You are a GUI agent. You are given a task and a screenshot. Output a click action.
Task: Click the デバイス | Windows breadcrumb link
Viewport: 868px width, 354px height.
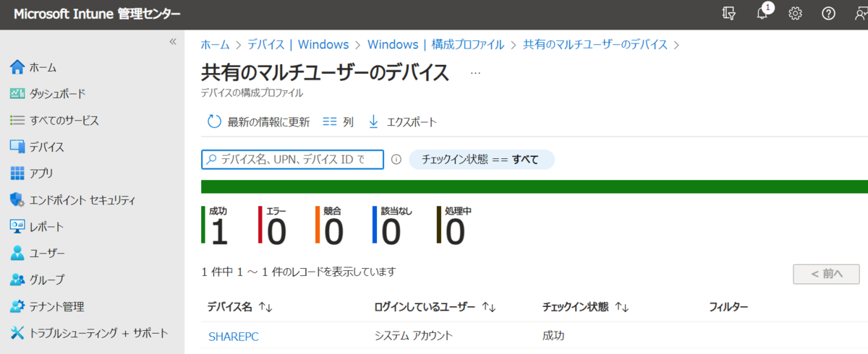pyautogui.click(x=298, y=45)
